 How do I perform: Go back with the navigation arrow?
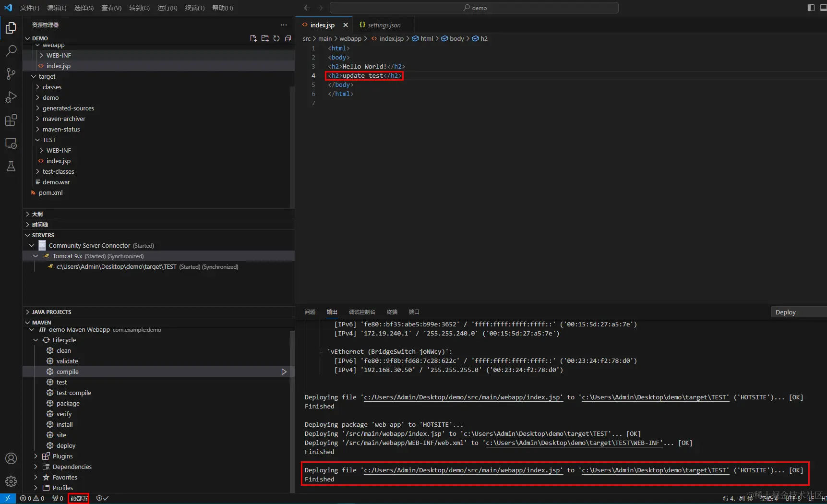click(307, 8)
